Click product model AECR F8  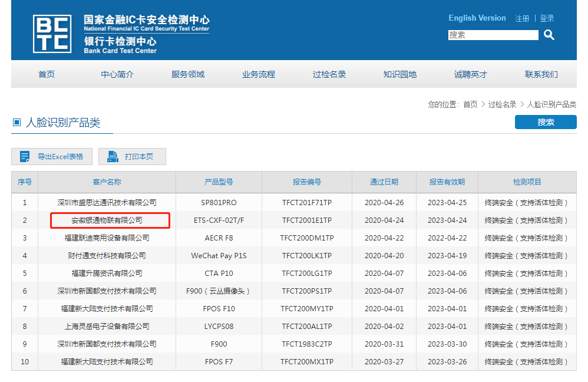click(219, 238)
